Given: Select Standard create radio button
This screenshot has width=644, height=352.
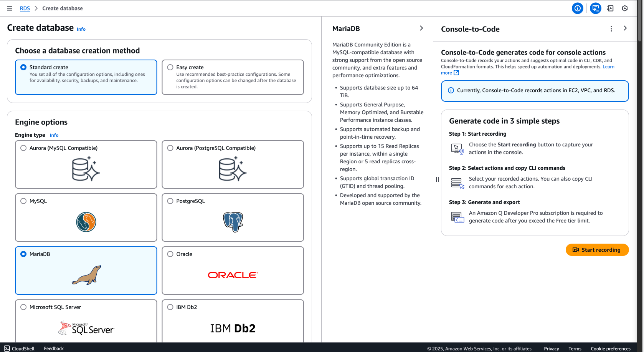Looking at the screenshot, I should pyautogui.click(x=23, y=67).
